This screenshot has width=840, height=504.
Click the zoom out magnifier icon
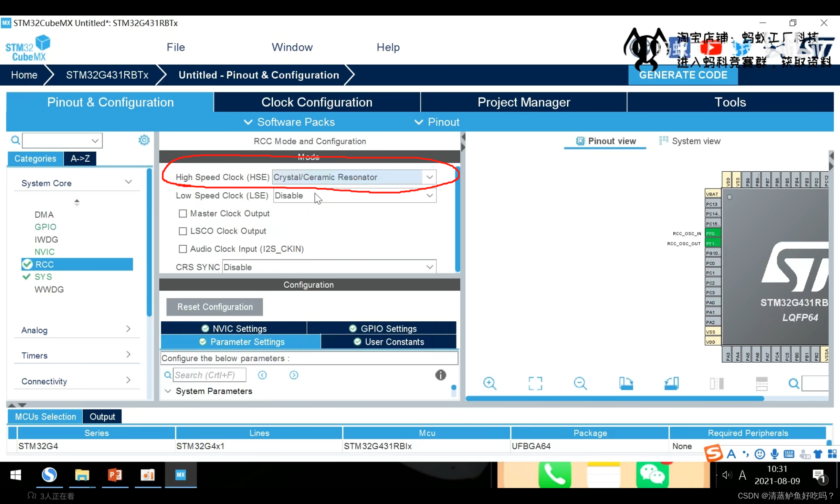click(580, 383)
